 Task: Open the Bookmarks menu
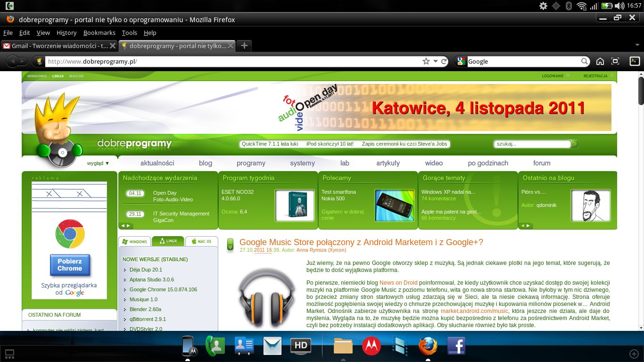coord(99,33)
